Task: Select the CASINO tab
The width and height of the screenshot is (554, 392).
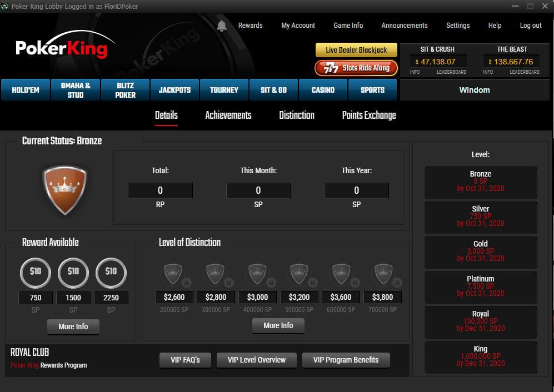Action: (x=323, y=90)
